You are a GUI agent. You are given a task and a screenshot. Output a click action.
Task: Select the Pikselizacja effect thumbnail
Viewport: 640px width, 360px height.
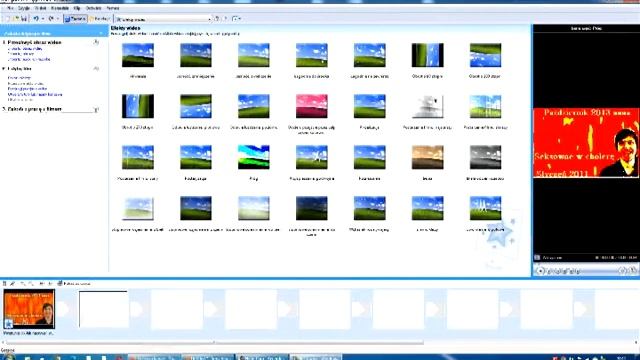click(369, 106)
